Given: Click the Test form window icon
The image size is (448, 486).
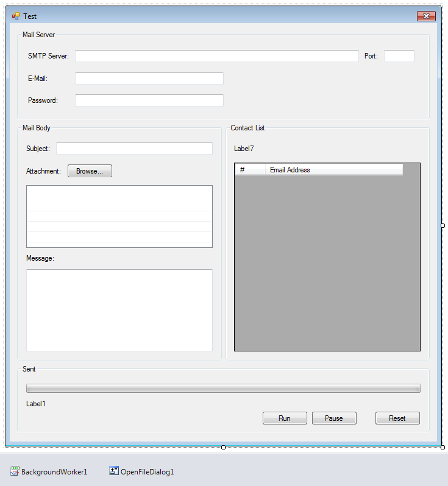Looking at the screenshot, I should tap(15, 16).
